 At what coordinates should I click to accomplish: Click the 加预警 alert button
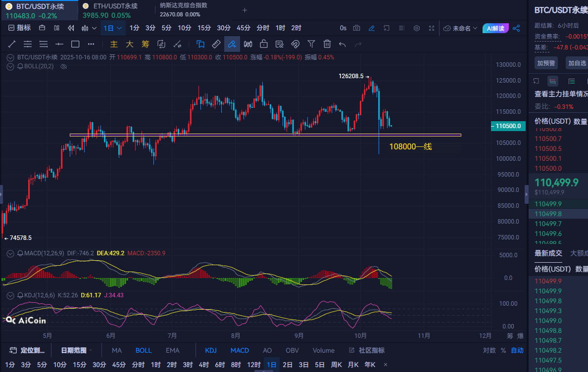(x=546, y=63)
